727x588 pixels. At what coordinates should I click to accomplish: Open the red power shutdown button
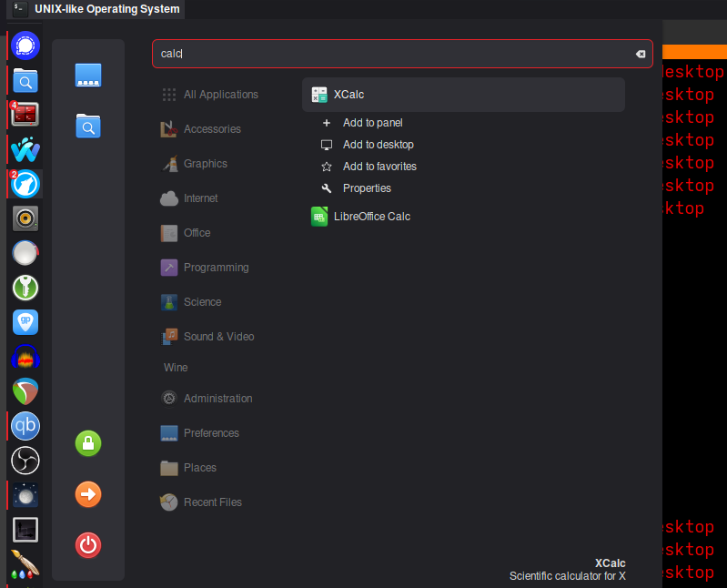[x=88, y=545]
